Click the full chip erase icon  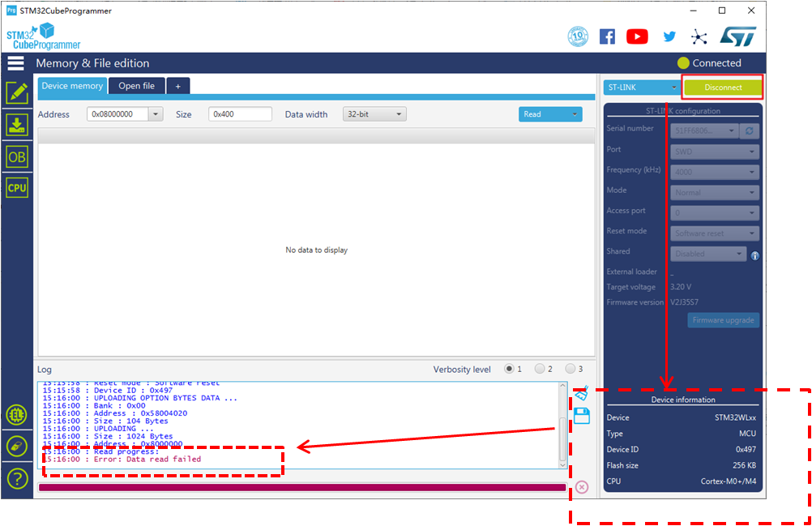point(17,447)
